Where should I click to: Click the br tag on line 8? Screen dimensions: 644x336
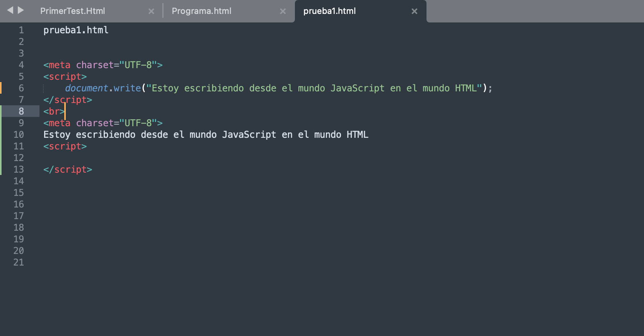(x=54, y=111)
